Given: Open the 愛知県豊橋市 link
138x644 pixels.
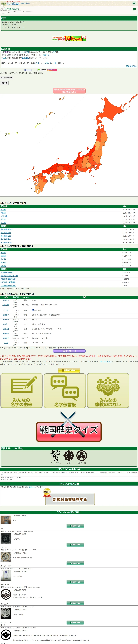Looking at the screenshot, I should click(x=6, y=233).
